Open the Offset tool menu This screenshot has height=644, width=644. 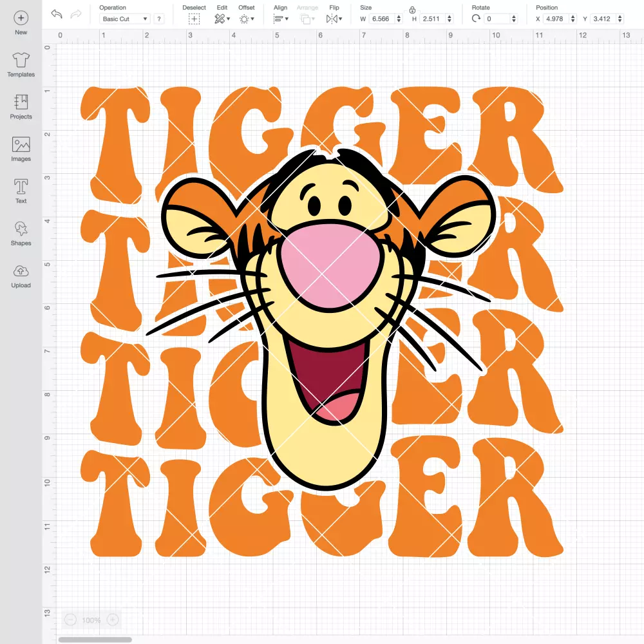(x=247, y=19)
